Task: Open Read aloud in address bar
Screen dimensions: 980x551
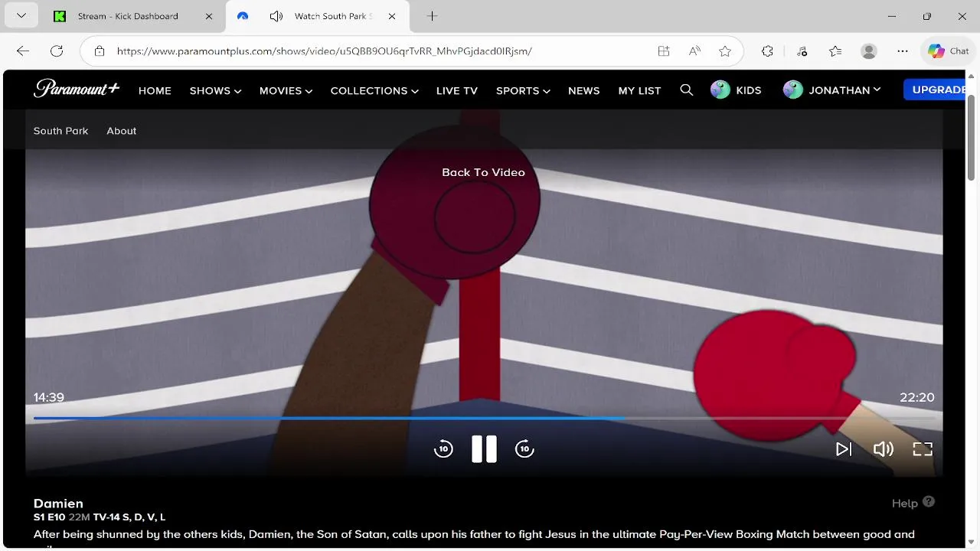Action: point(694,51)
